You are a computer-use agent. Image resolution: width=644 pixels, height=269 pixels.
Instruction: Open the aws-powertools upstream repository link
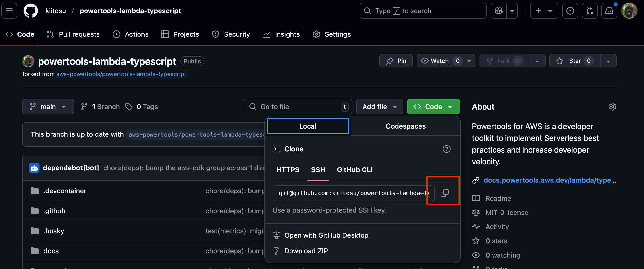(x=121, y=74)
